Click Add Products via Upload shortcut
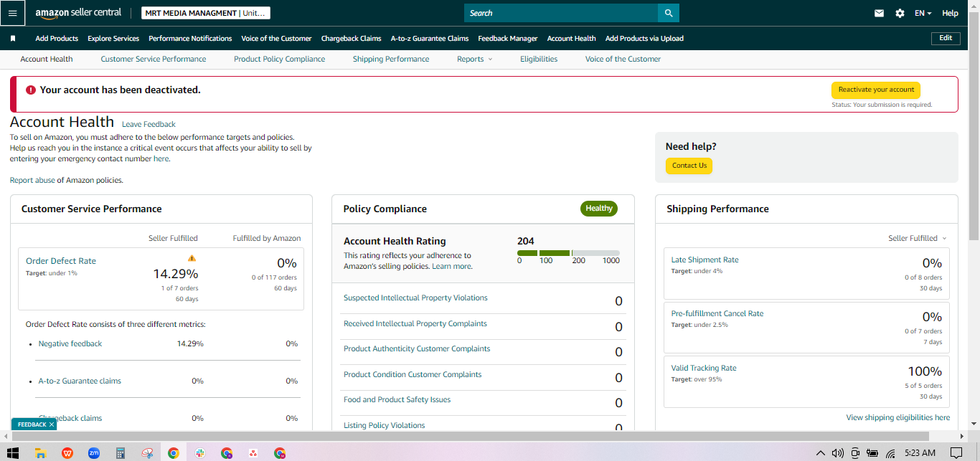 tap(644, 39)
